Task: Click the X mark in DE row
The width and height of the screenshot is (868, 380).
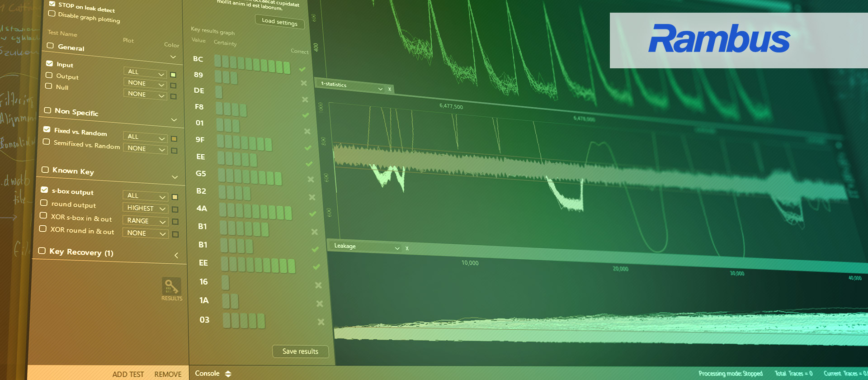Action: point(305,100)
